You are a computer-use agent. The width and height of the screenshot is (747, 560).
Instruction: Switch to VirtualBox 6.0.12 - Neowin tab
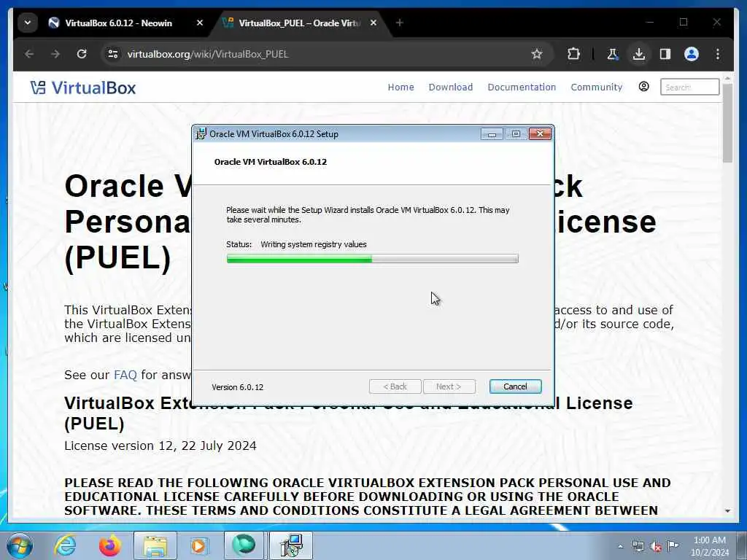(119, 23)
